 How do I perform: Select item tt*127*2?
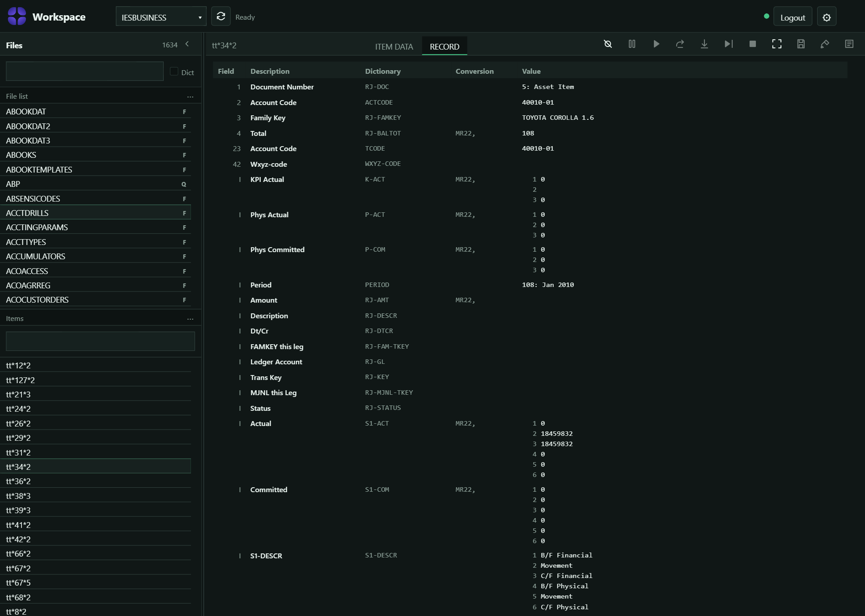tap(96, 380)
